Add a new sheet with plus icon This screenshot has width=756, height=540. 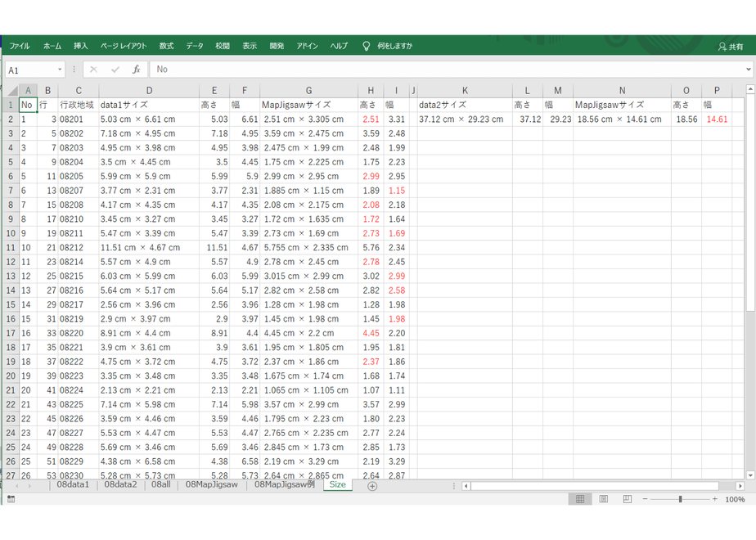pos(372,487)
